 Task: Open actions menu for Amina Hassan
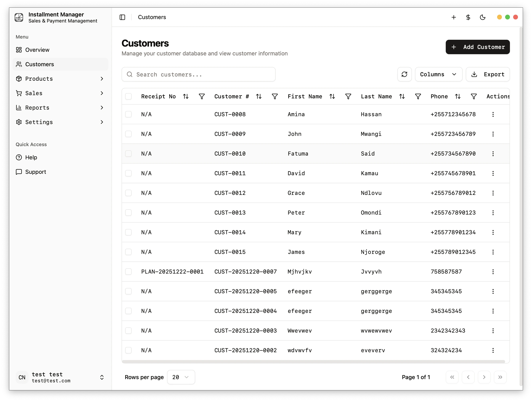493,115
